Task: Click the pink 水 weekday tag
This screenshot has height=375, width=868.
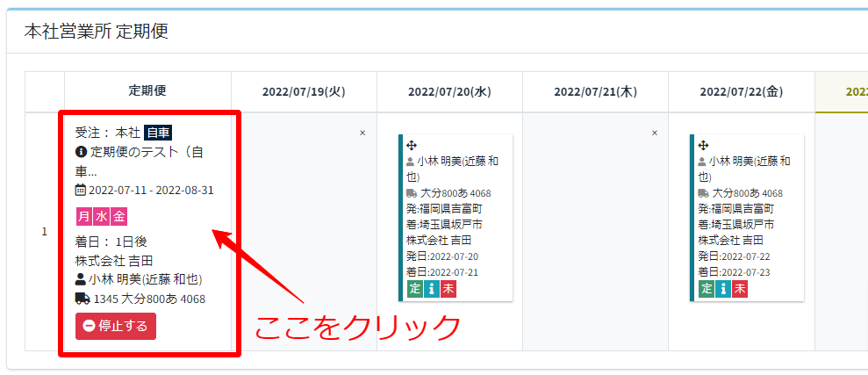Action: pyautogui.click(x=102, y=216)
